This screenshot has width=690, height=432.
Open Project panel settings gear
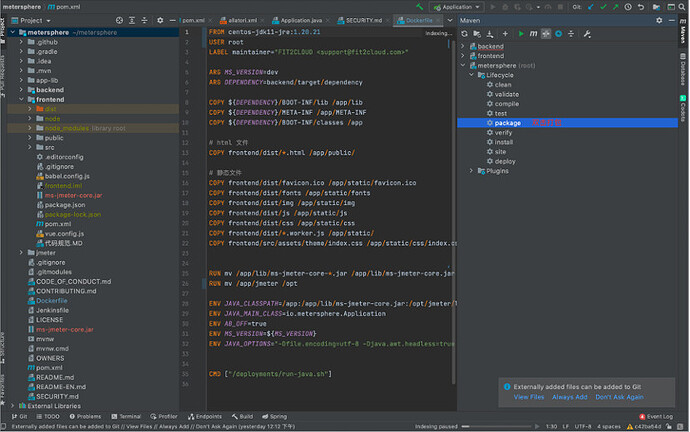tap(160, 20)
